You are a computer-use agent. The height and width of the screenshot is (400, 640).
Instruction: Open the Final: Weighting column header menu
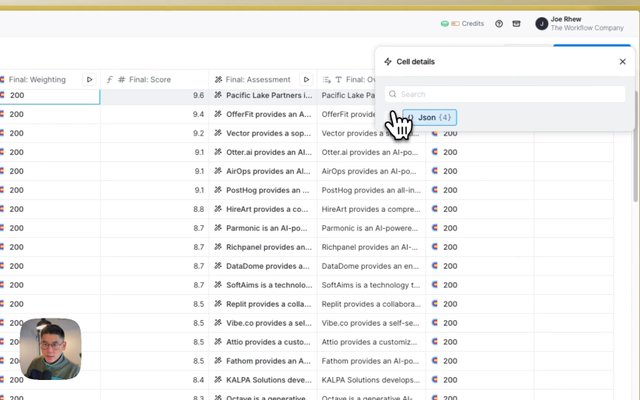click(40, 79)
